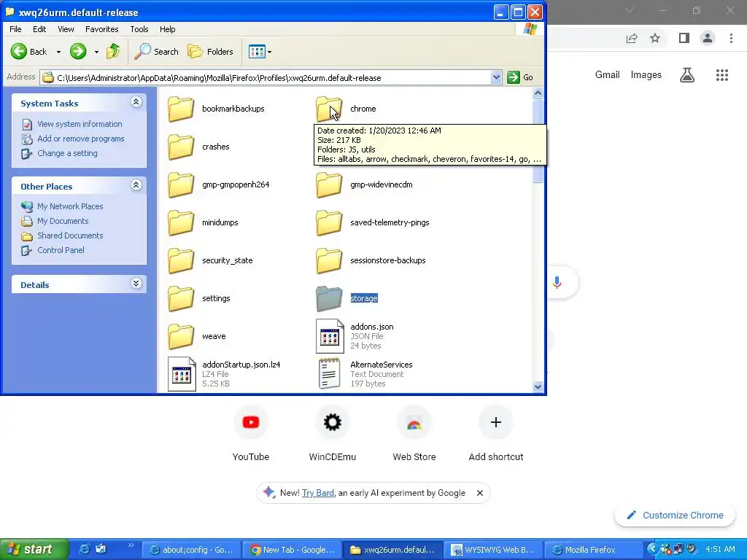The width and height of the screenshot is (747, 560).
Task: Select the crashes folder icon
Action: pyautogui.click(x=181, y=147)
